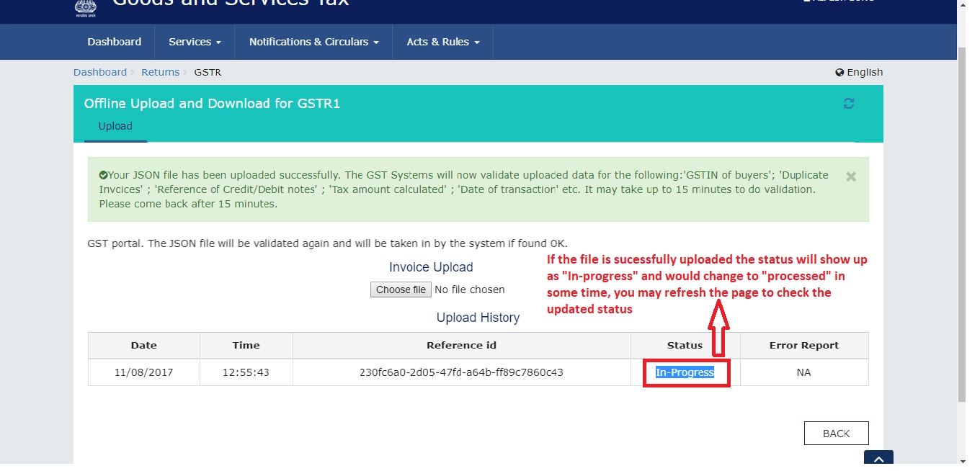Select the In-Progress status link
Screen dimensions: 980x471
pos(684,372)
